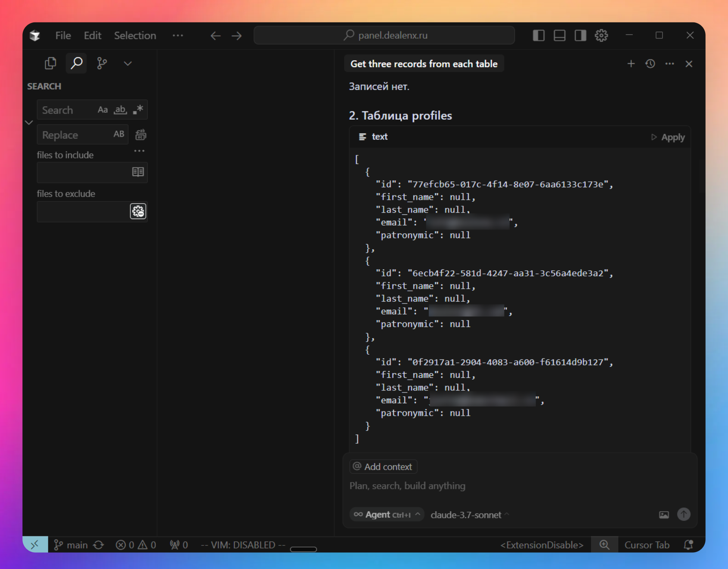Viewport: 728px width, 569px height.
Task: Click the forwarded ports status item
Action: coord(179,545)
